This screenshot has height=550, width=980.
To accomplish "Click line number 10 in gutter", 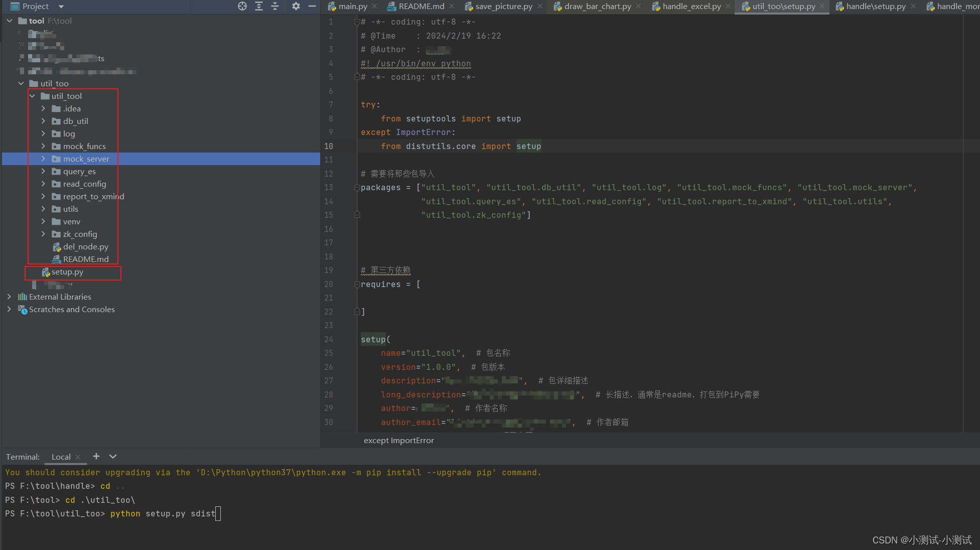I will tap(329, 146).
